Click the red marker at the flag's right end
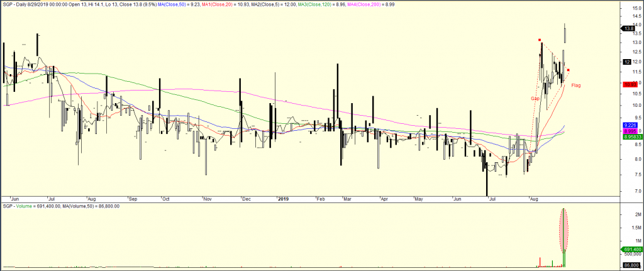 tap(569, 70)
